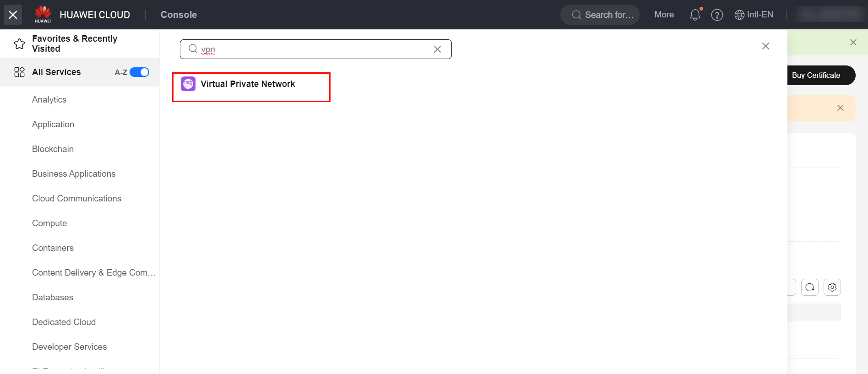Change language via Intl-EN selector
Viewport: 868px width, 374px height.
tap(754, 15)
